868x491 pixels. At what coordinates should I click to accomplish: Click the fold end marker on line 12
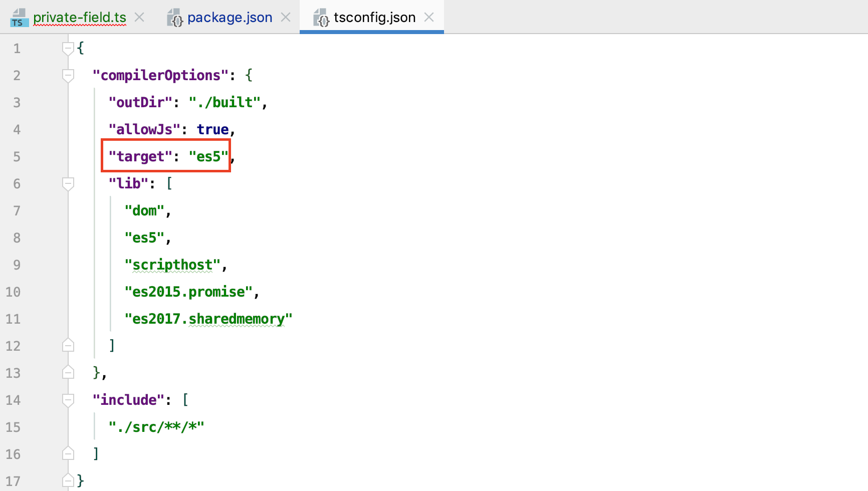pyautogui.click(x=68, y=345)
